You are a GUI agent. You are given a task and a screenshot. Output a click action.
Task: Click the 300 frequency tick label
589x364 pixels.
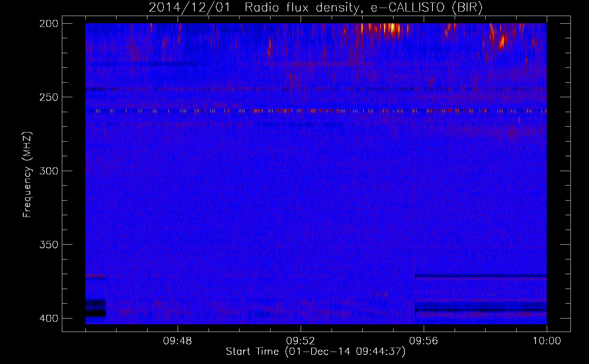click(x=48, y=171)
